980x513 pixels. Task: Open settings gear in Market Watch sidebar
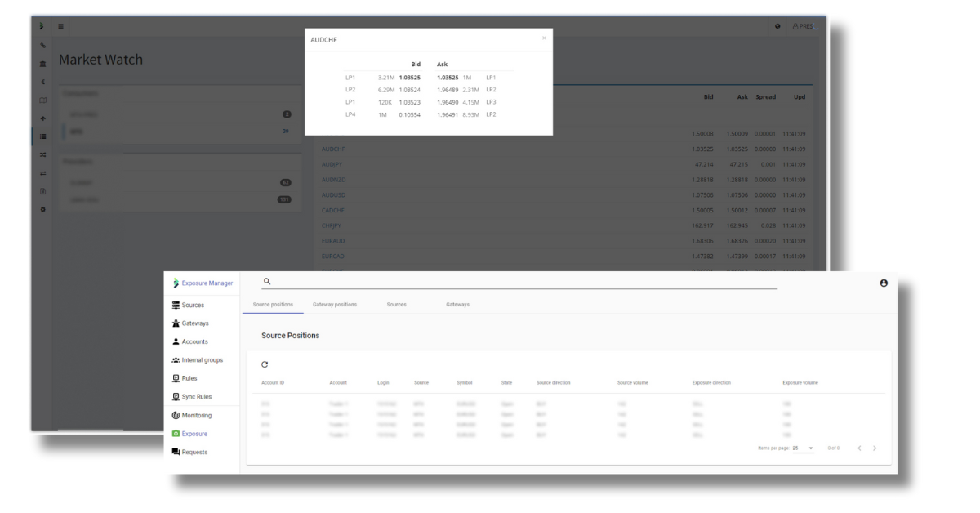tap(42, 209)
